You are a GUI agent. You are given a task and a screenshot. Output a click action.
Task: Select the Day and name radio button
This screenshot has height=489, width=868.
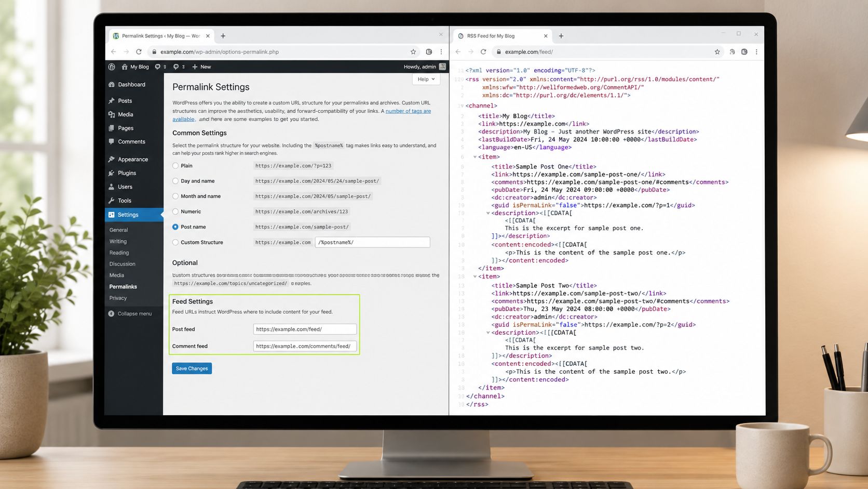point(175,181)
